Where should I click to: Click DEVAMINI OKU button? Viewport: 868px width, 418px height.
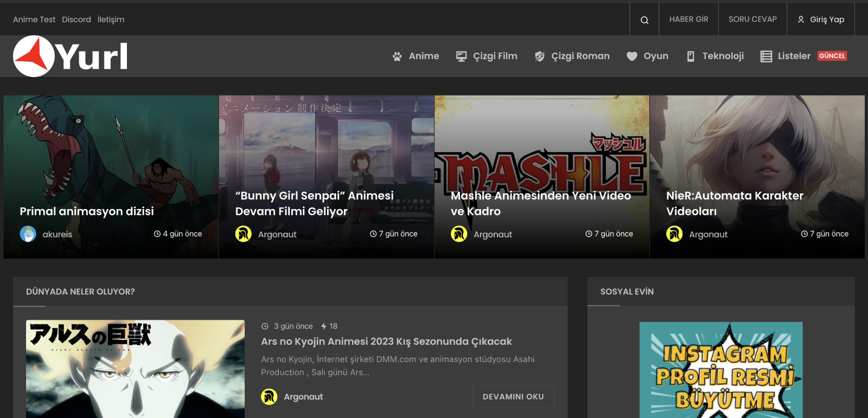click(513, 397)
